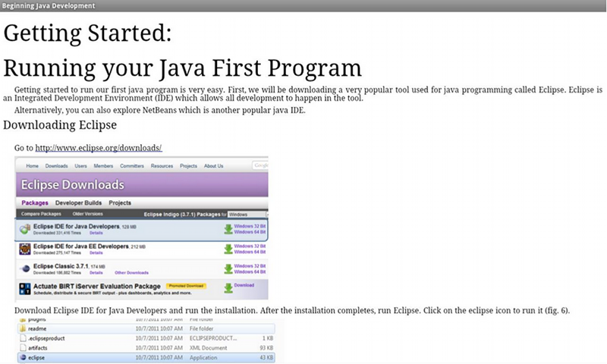Click Windows 64 Bit for Java Developers
This screenshot has height=364, width=607.
[250, 232]
